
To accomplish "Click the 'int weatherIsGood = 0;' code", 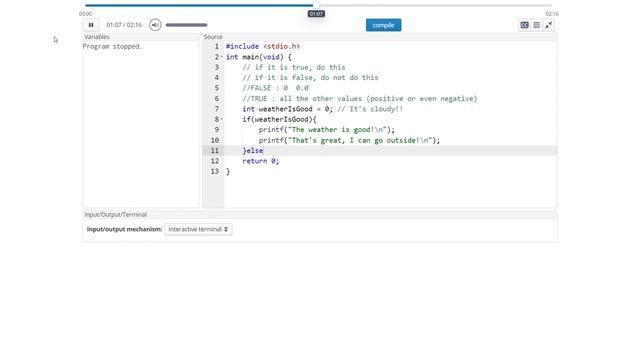I will tap(287, 109).
